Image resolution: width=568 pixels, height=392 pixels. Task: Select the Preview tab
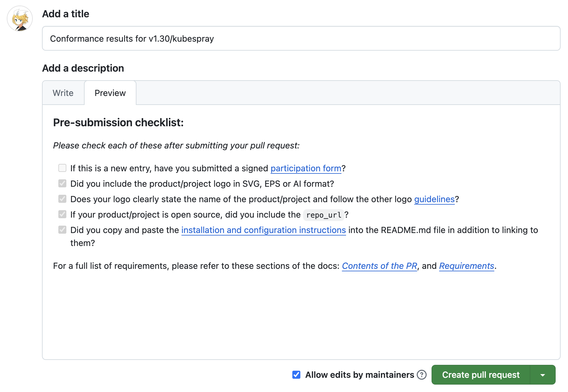point(110,93)
